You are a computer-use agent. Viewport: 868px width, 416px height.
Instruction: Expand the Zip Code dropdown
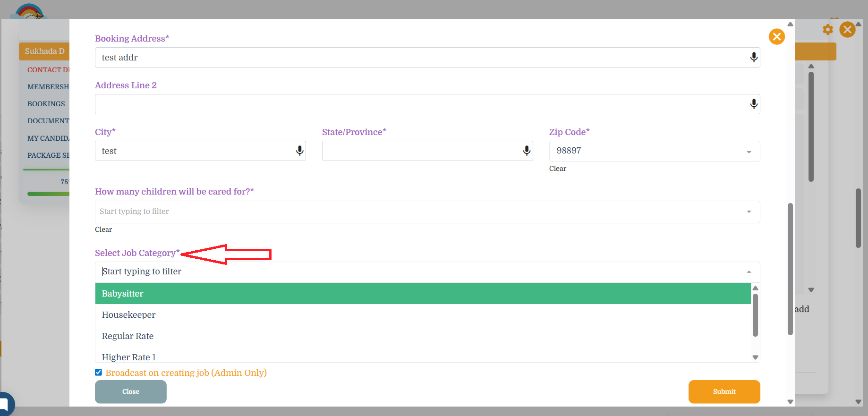pyautogui.click(x=749, y=152)
